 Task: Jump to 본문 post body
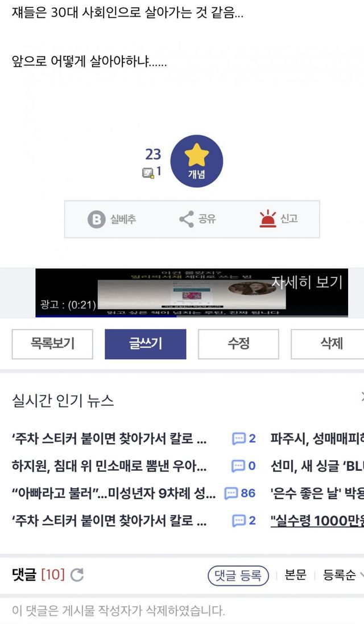[295, 574]
